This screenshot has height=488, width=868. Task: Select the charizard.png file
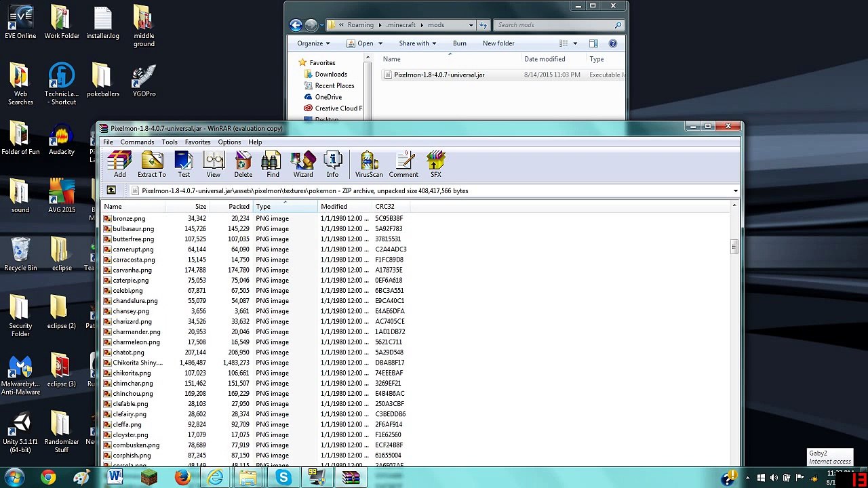pos(132,321)
